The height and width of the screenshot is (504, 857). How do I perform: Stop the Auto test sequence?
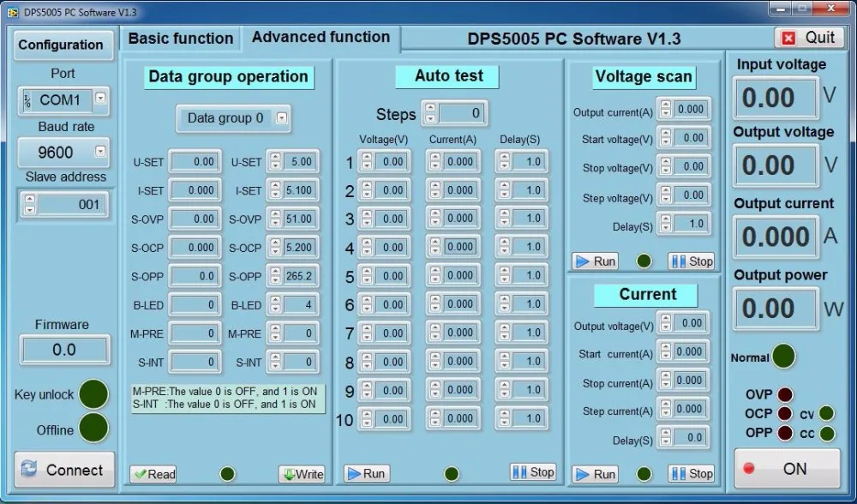533,471
